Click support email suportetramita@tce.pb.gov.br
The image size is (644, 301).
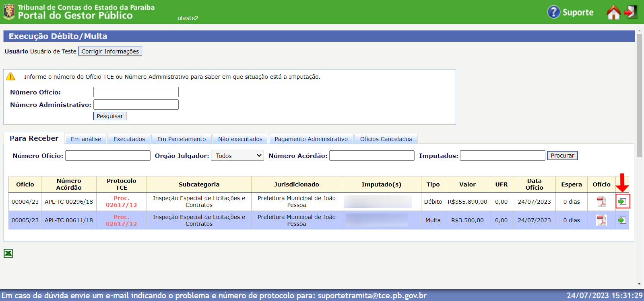coord(372,295)
